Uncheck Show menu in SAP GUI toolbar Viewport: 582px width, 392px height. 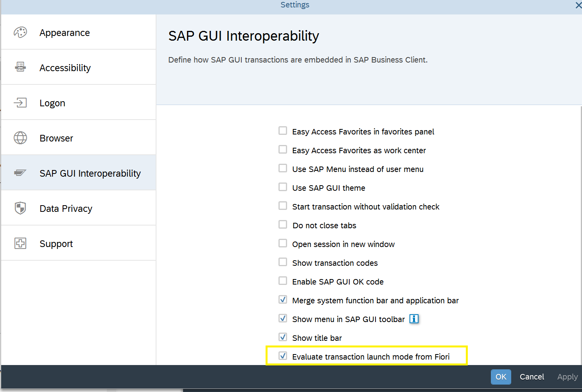283,319
